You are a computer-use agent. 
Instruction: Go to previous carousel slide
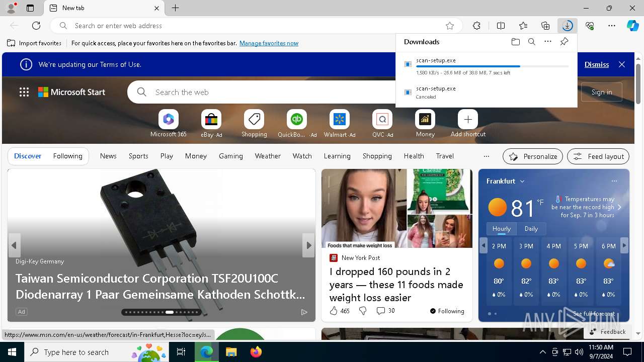tap(14, 245)
